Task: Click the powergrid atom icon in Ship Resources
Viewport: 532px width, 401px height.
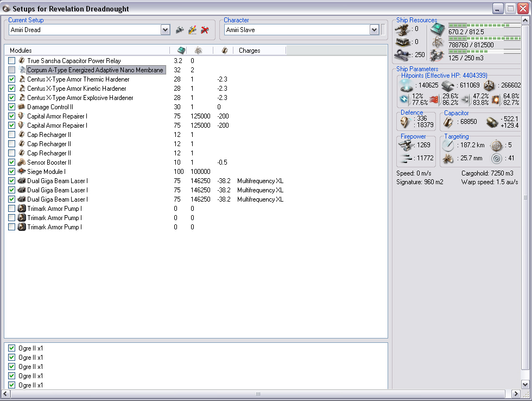Action: pos(437,42)
